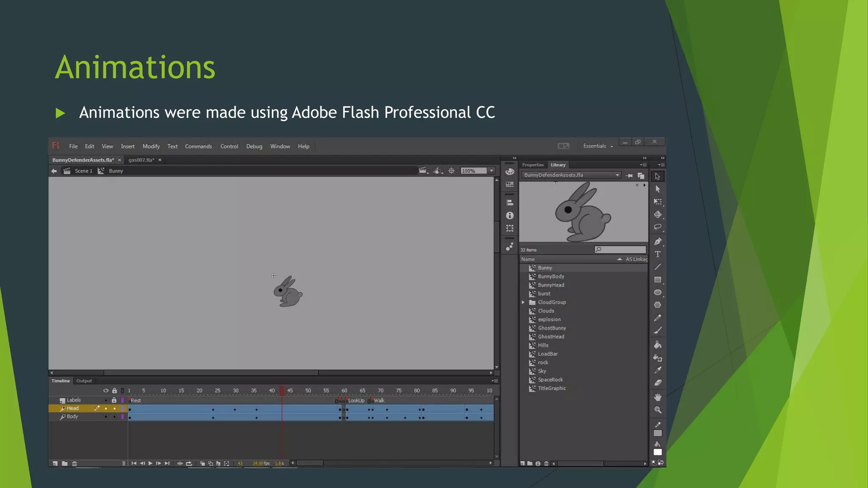This screenshot has width=868, height=488.
Task: Play the timeline animation
Action: [150, 463]
